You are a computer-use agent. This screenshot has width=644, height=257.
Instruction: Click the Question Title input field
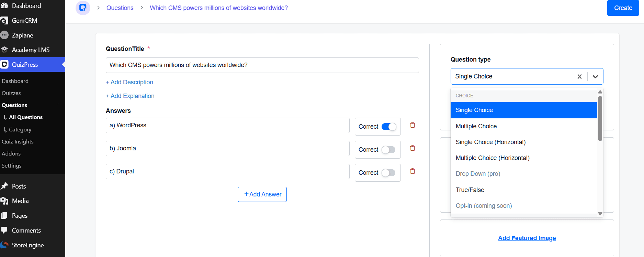tap(262, 65)
